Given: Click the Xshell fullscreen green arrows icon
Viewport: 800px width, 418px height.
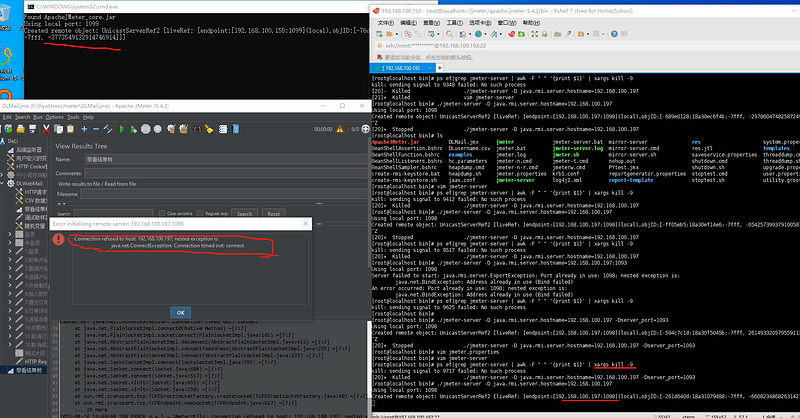Looking at the screenshot, I should click(534, 34).
